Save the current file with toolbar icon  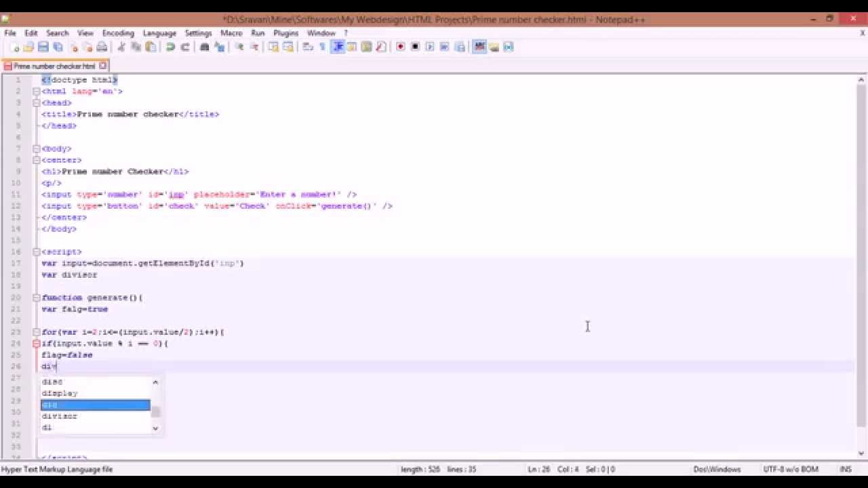[43, 47]
